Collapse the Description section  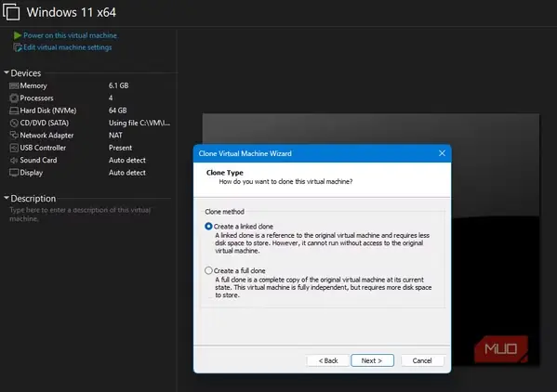click(6, 198)
